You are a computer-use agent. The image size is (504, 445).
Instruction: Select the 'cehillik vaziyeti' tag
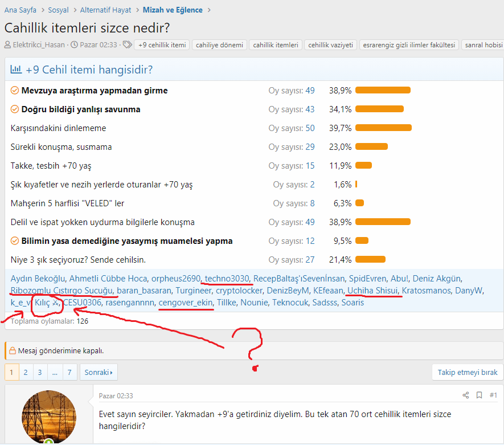click(x=330, y=44)
